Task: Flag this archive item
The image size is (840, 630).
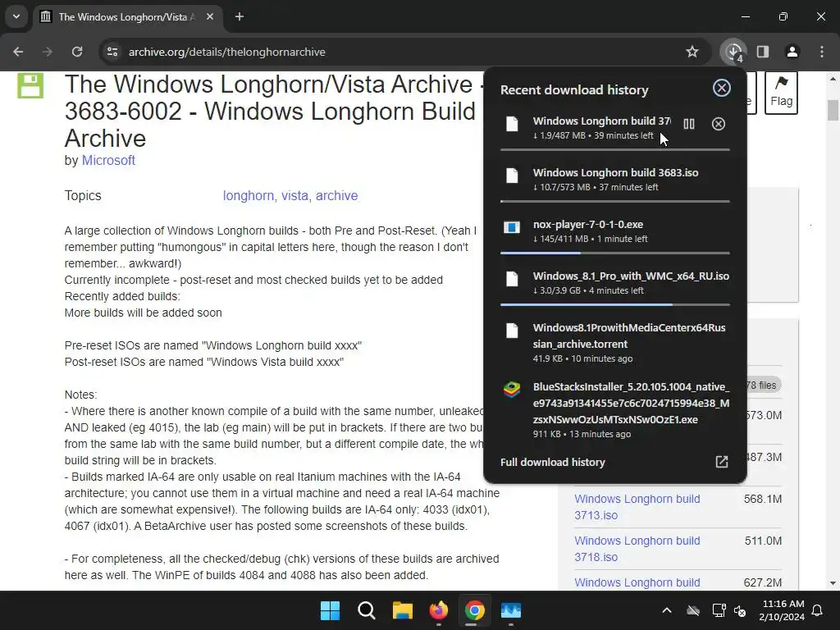Action: point(781,92)
